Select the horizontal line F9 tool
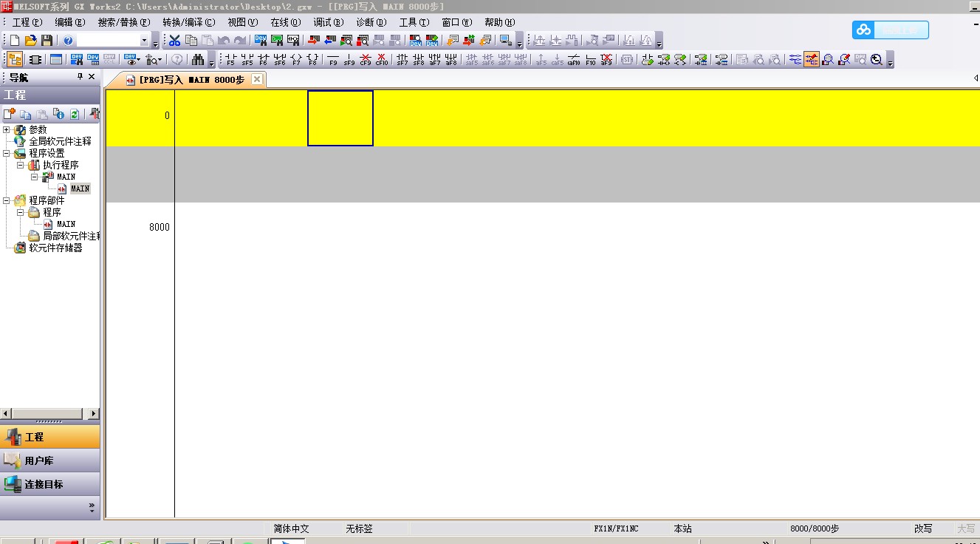Viewport: 980px width, 544px height. pyautogui.click(x=333, y=60)
